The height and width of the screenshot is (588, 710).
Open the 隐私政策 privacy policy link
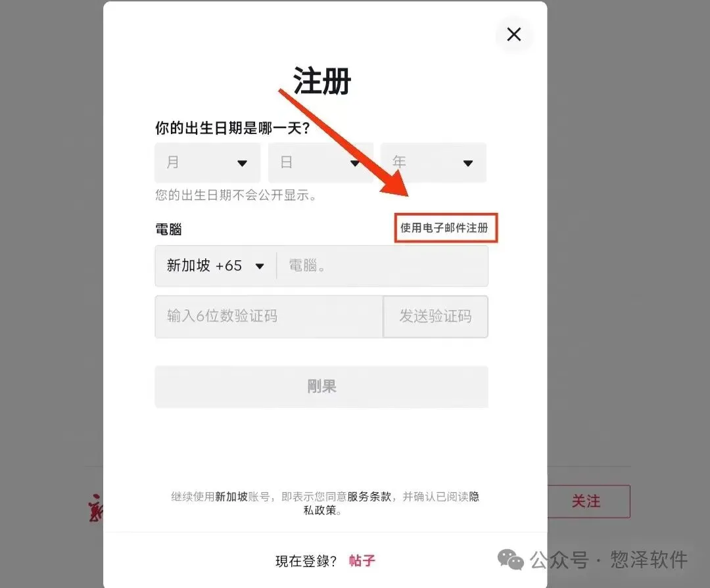tap(321, 510)
